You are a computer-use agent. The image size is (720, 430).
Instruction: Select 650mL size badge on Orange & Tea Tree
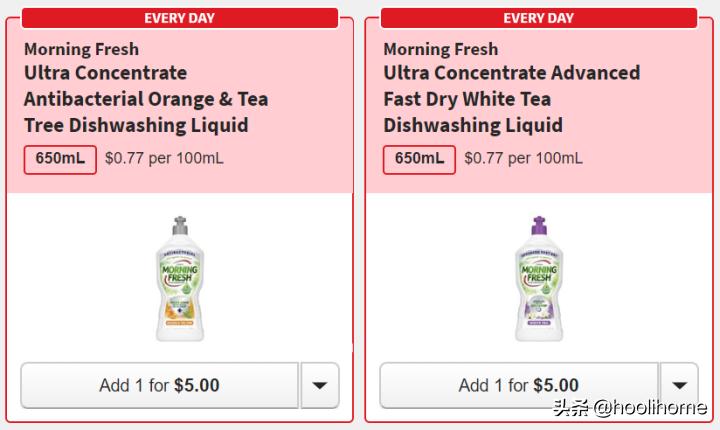pos(60,159)
